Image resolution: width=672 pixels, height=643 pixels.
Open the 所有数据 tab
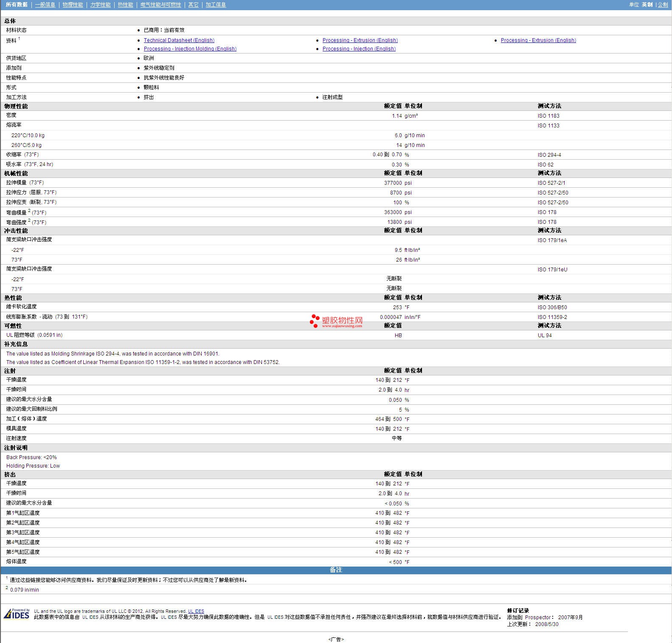[17, 5]
